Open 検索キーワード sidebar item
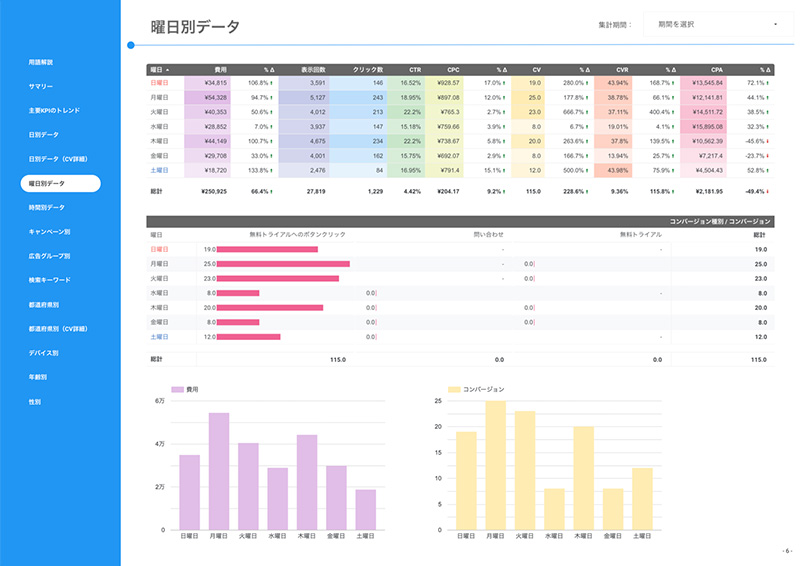Screen dimensions: 800x566 click(49, 280)
